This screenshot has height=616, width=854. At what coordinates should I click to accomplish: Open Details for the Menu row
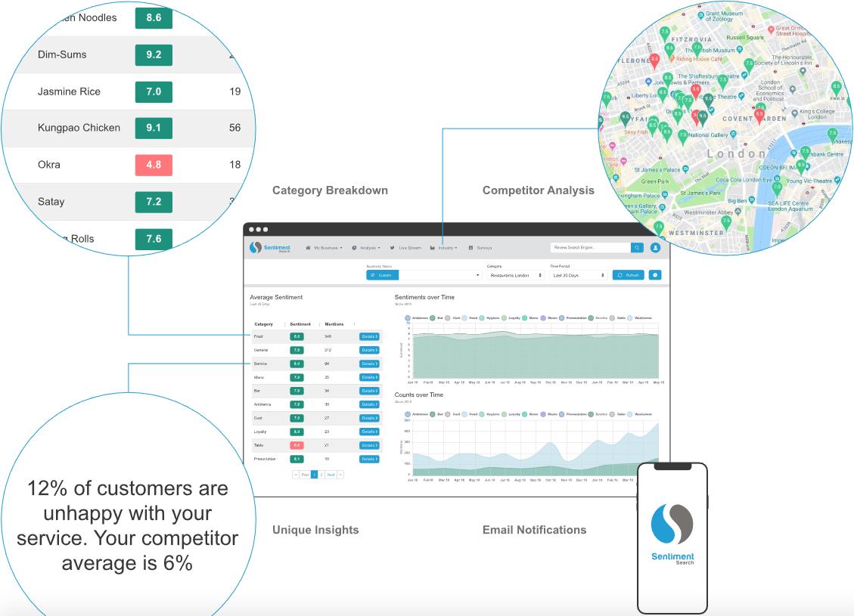tap(369, 378)
